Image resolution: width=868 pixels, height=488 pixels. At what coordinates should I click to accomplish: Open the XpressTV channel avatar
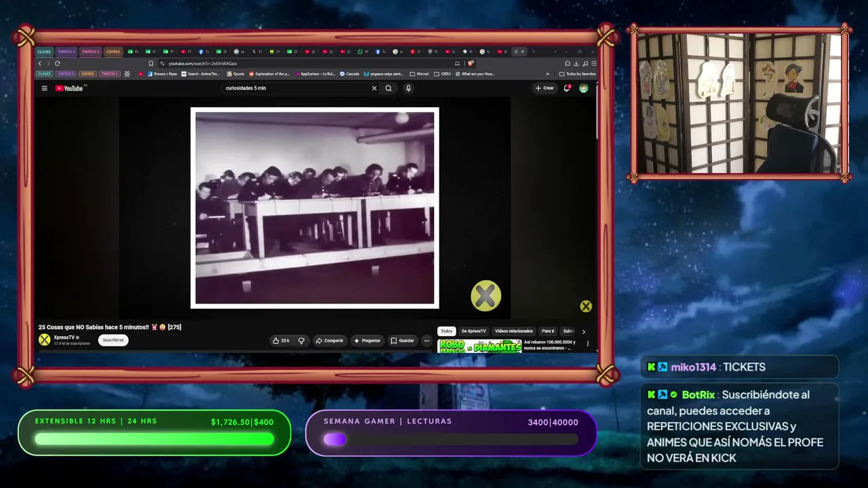(x=44, y=340)
